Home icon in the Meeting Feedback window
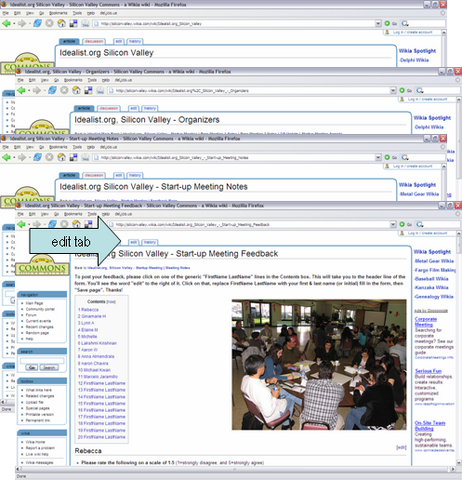Viewport: 462px width, 480px height. [76, 224]
